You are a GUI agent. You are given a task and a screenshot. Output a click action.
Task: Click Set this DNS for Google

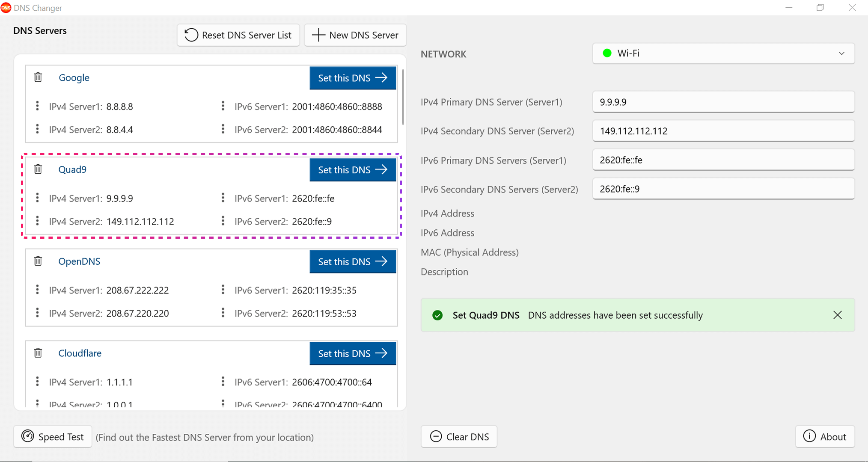(352, 78)
